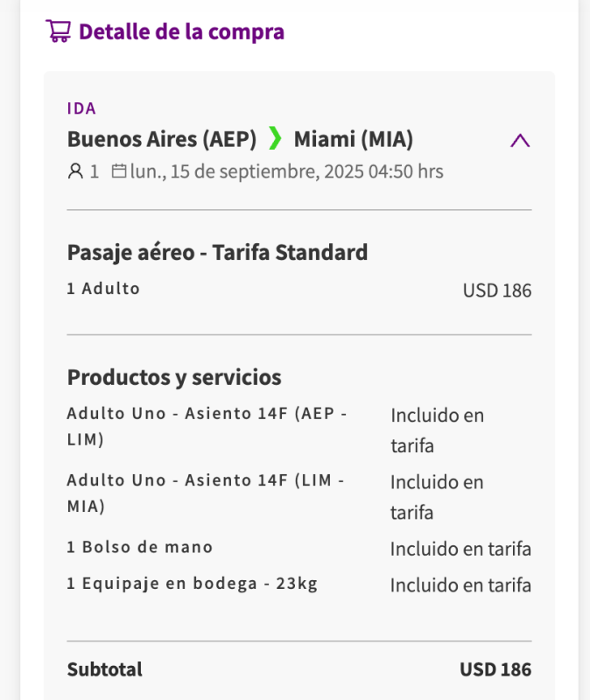Click the Detalle de la compra heading

click(181, 32)
